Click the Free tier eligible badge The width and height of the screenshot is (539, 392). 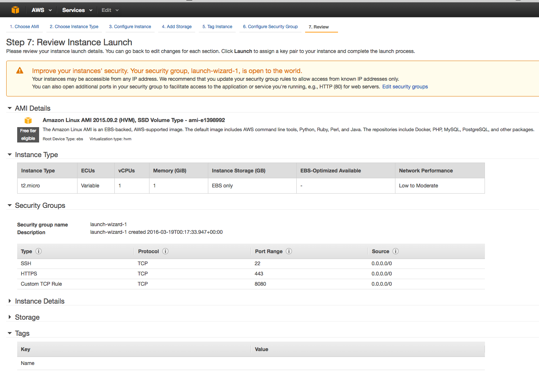[x=28, y=134]
